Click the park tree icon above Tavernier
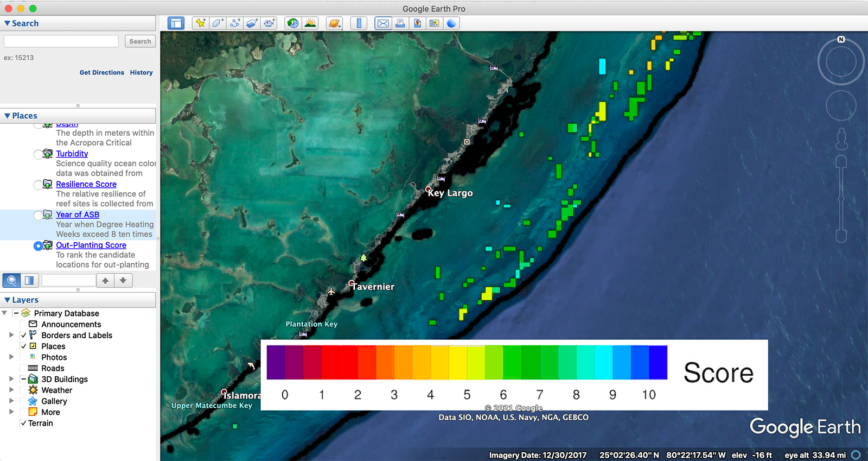Viewport: 868px width, 461px height. [363, 257]
